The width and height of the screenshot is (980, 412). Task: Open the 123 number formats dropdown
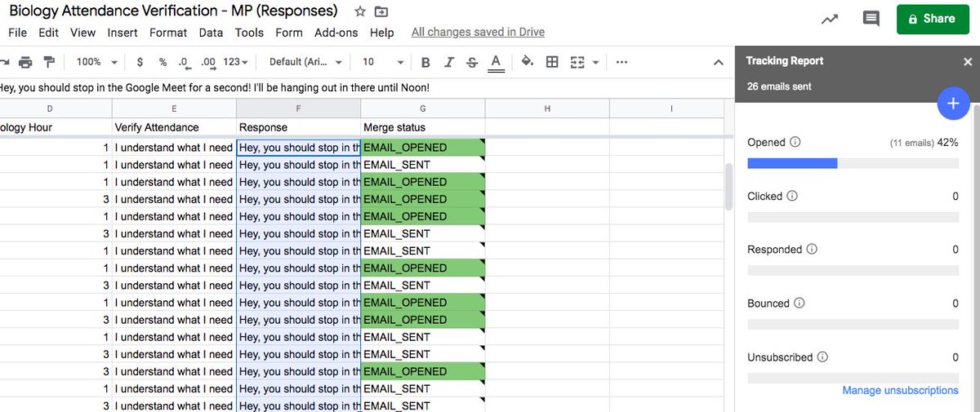coord(236,62)
